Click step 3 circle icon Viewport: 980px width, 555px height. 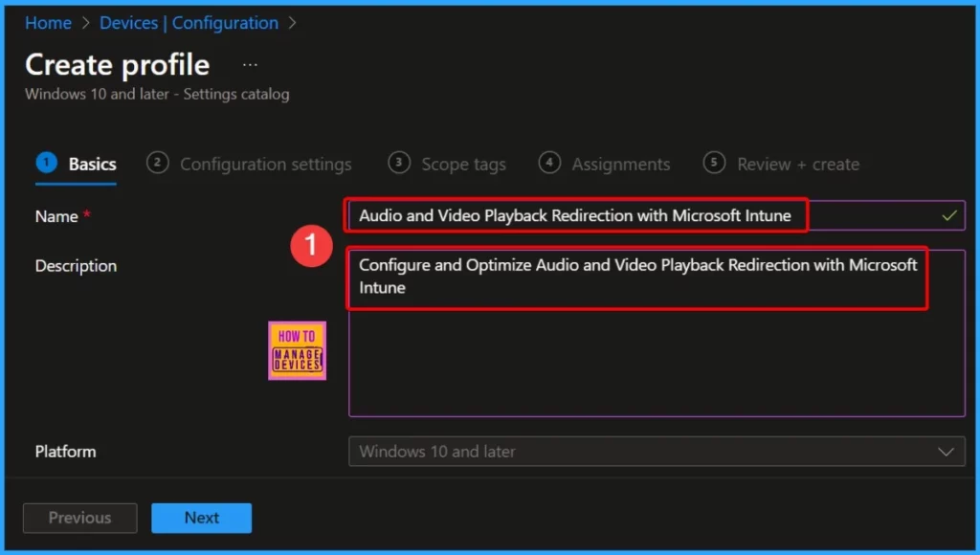(399, 163)
